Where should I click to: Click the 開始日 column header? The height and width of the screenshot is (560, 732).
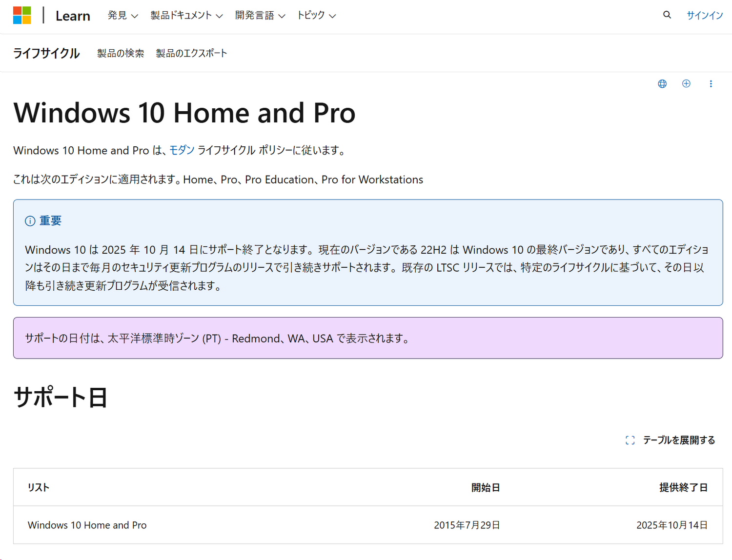tap(486, 487)
